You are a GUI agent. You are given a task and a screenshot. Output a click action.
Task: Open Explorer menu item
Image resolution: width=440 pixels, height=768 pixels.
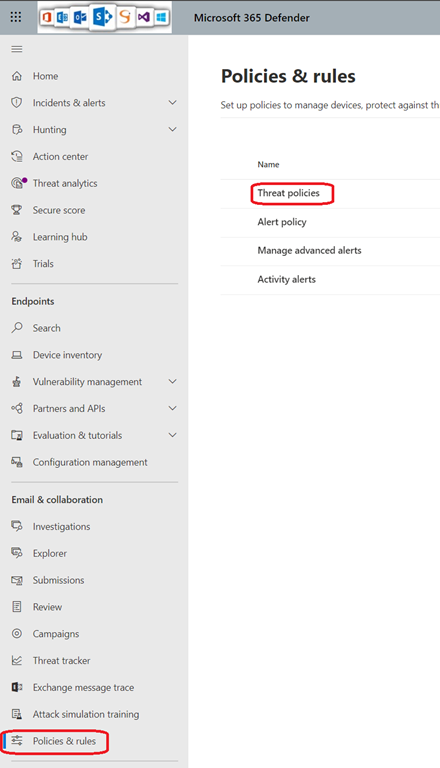coord(50,553)
